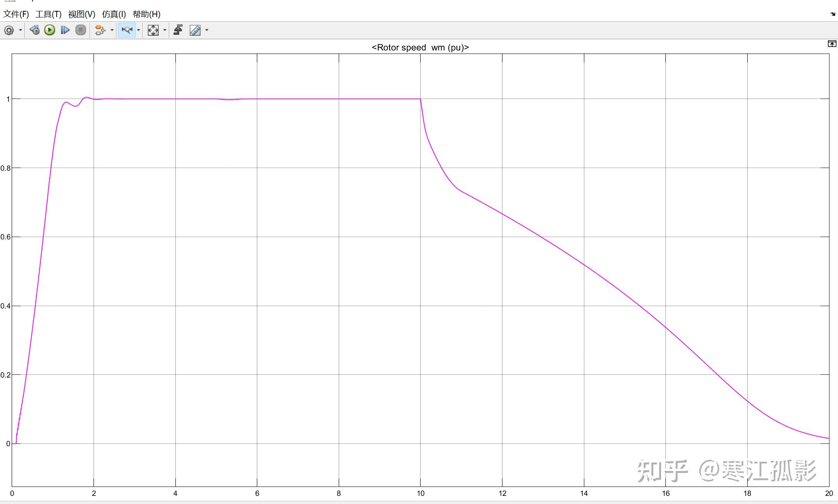Open the 仿真(I) menu
The image size is (838, 504).
pos(114,14)
